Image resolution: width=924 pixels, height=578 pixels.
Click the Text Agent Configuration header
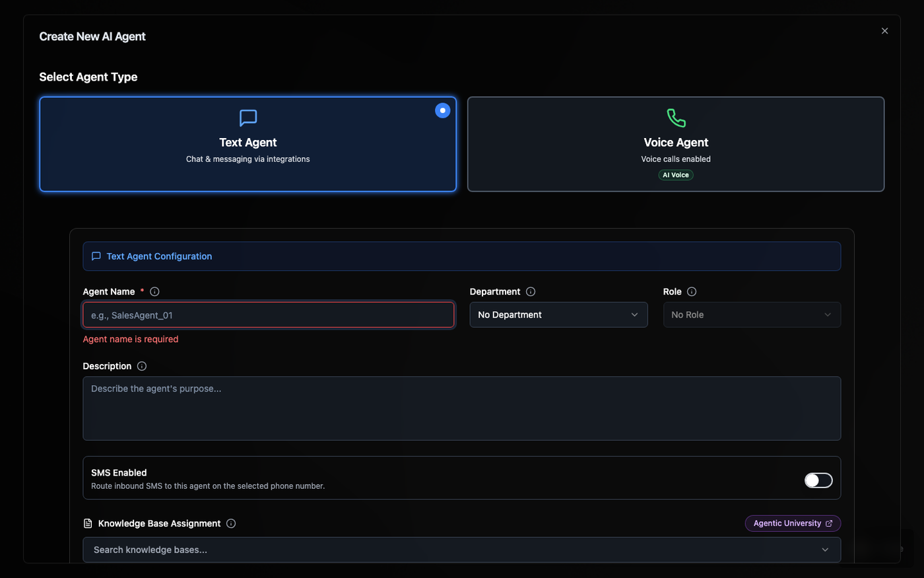click(x=462, y=256)
